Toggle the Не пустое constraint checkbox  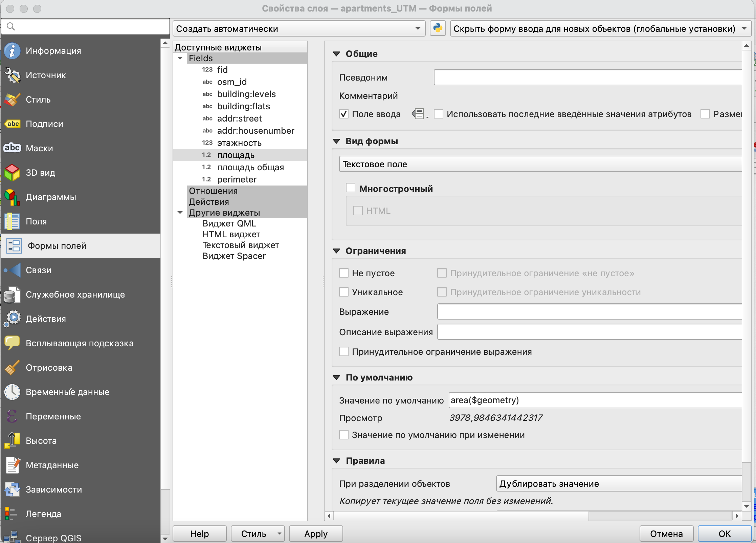pos(344,273)
